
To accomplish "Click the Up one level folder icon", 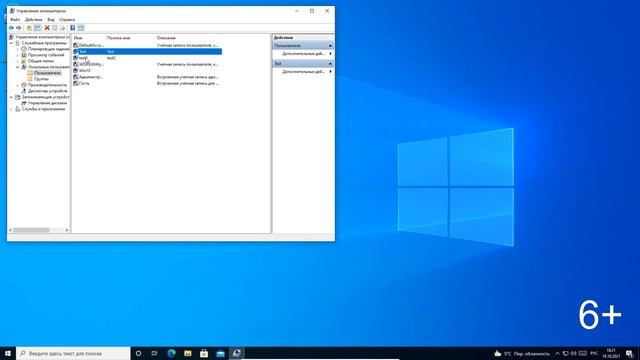I will pyautogui.click(x=29, y=28).
